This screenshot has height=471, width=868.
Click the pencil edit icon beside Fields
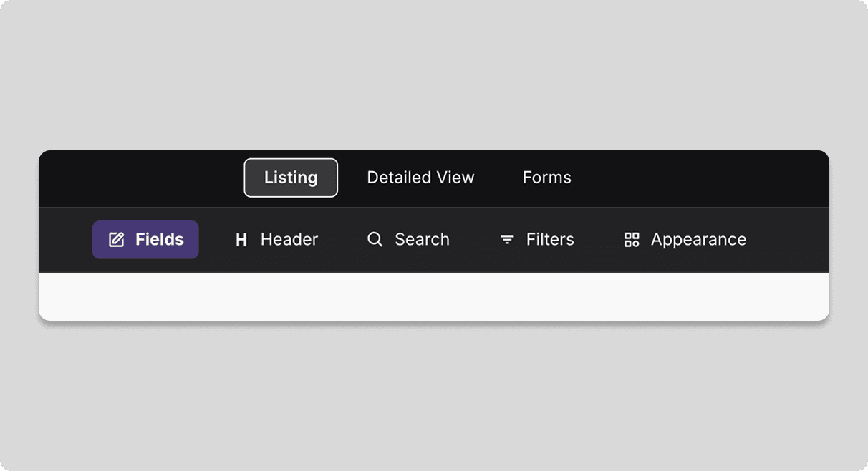(116, 240)
